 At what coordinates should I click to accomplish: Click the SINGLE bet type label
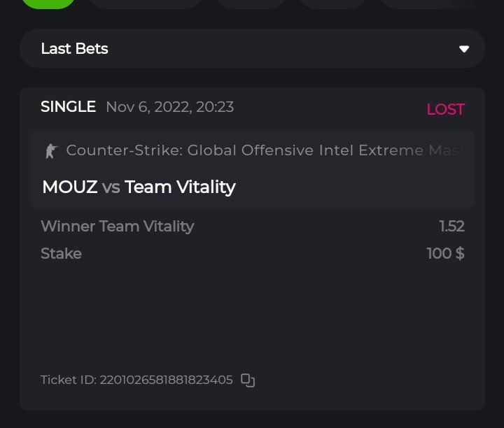coord(68,107)
